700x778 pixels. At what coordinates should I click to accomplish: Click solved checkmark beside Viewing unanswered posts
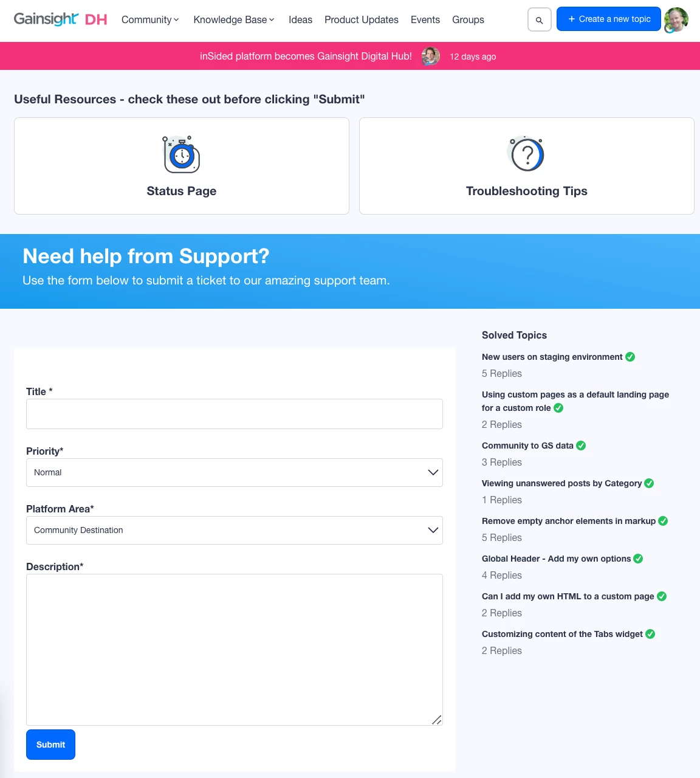649,483
